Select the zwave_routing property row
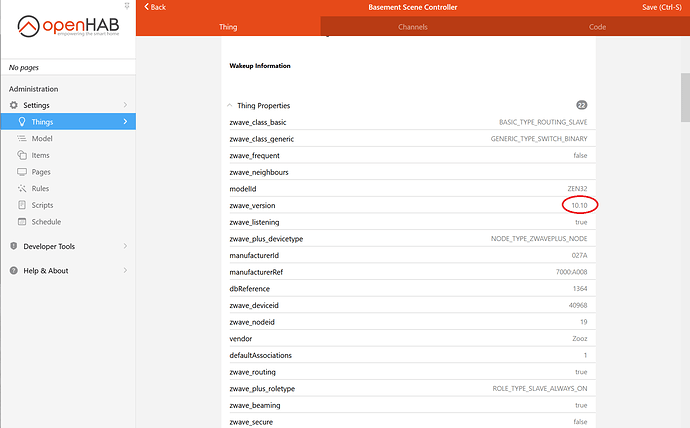Screen dimensions: 690x428 408,372
